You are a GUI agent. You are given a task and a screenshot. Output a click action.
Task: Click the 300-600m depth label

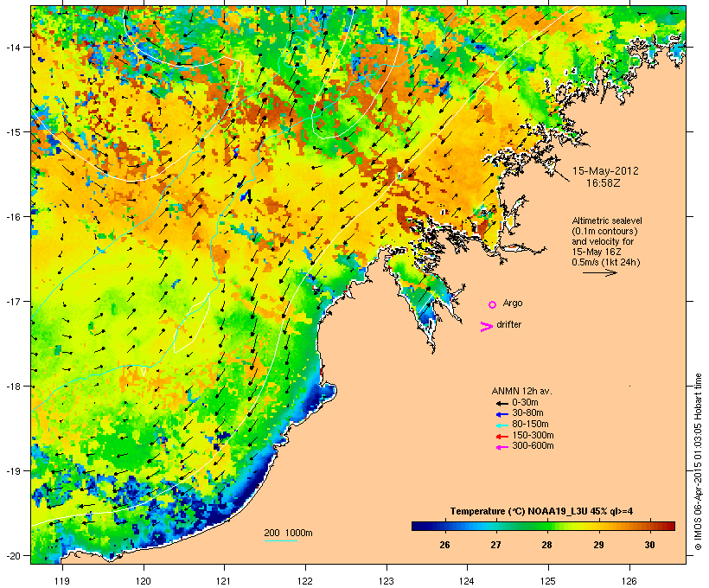click(533, 446)
